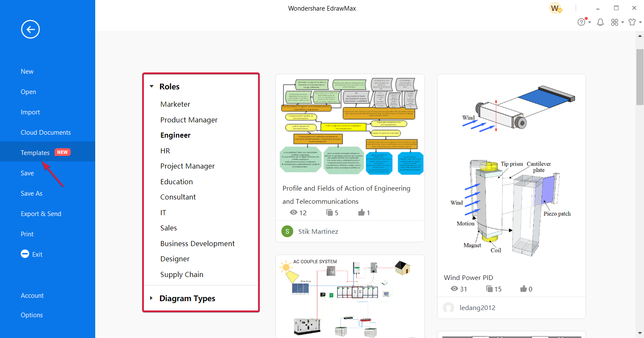Filter templates by Marketer role
Screen dimensions: 644x338
pos(175,104)
